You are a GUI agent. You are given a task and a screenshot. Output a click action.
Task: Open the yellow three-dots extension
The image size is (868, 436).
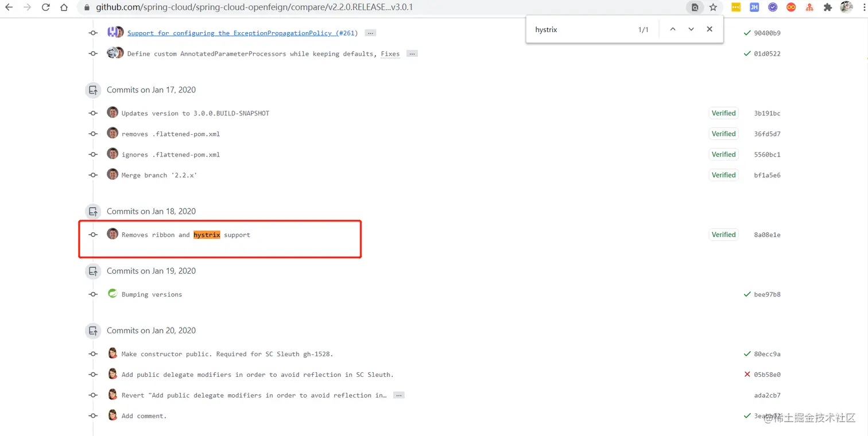(736, 7)
